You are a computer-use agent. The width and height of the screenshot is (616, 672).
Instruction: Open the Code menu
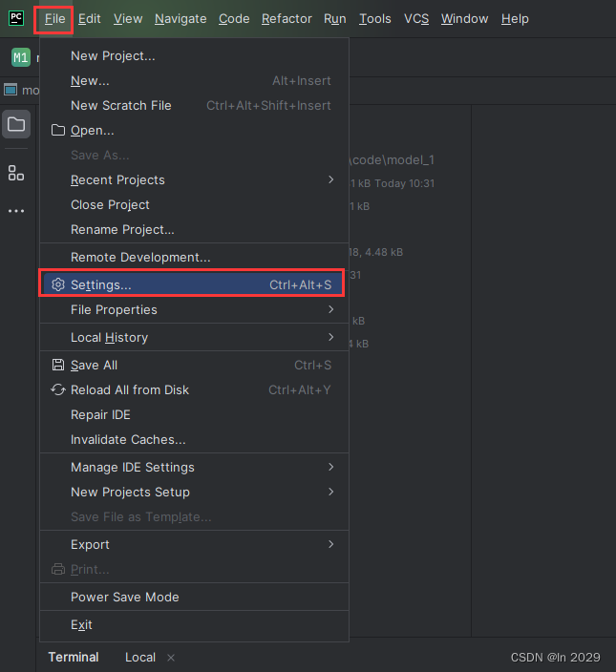pyautogui.click(x=234, y=19)
